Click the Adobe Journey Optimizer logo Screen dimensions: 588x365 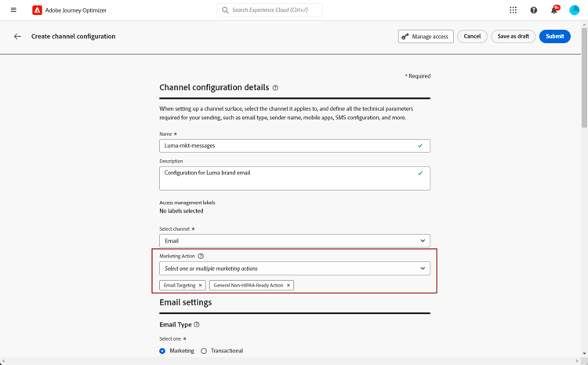coord(37,10)
